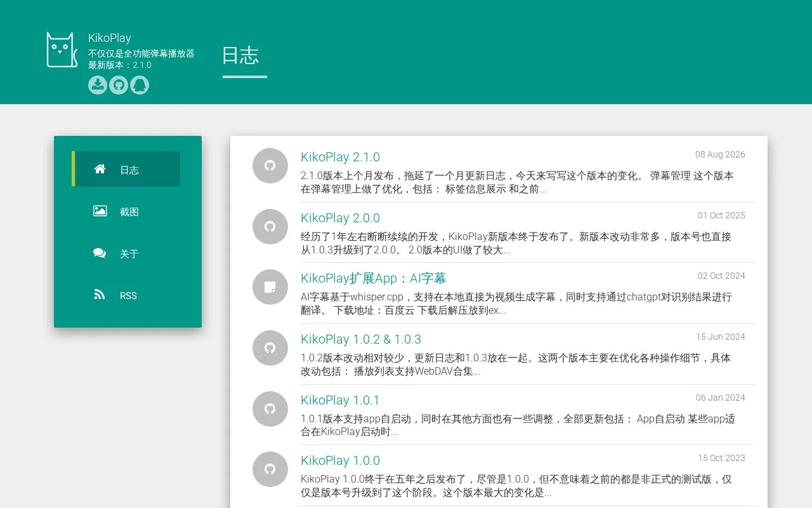Image resolution: width=812 pixels, height=508 pixels.
Task: Click the date 15 Oct 2023
Action: (721, 458)
